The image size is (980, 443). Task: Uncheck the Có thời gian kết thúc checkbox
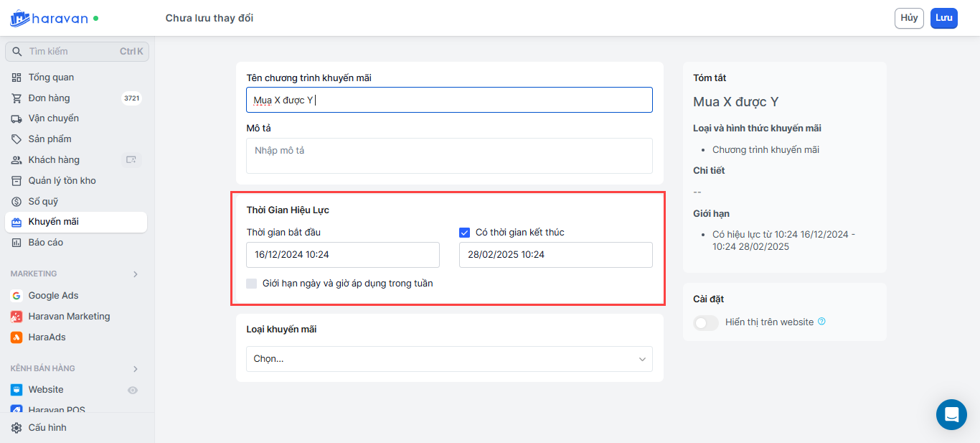click(x=464, y=233)
